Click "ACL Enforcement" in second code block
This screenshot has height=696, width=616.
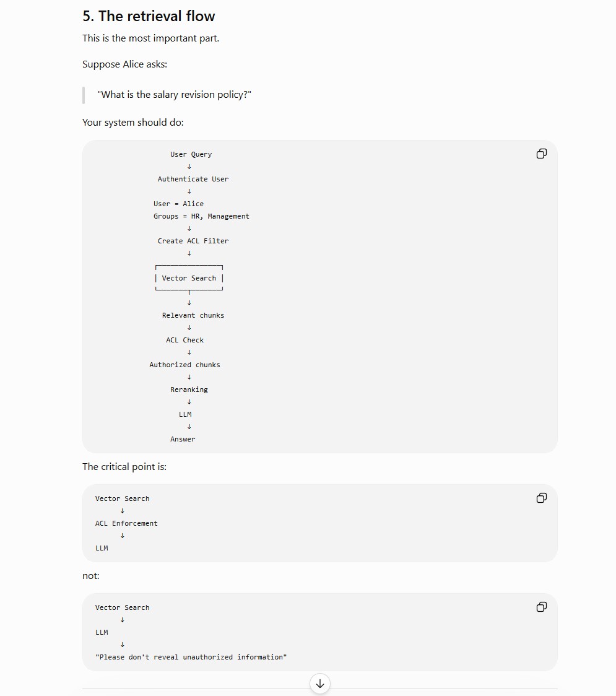[126, 523]
